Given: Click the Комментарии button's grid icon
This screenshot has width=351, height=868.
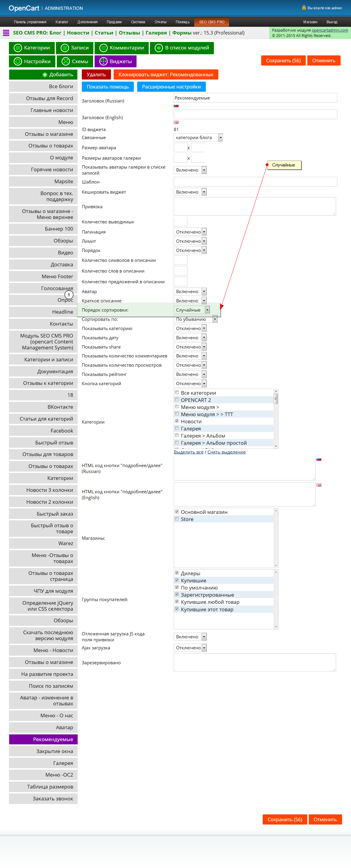Looking at the screenshot, I should 103,48.
